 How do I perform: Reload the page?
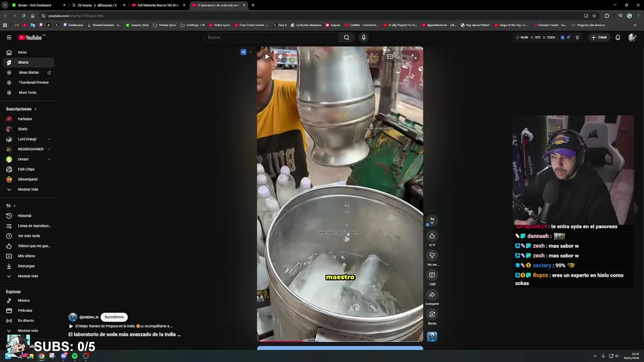click(23, 16)
